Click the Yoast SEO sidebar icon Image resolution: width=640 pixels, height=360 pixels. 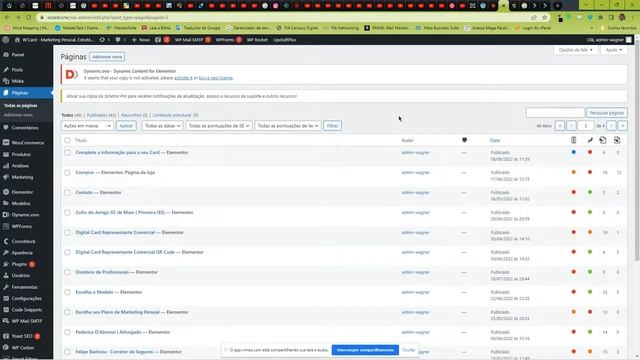coord(6,336)
